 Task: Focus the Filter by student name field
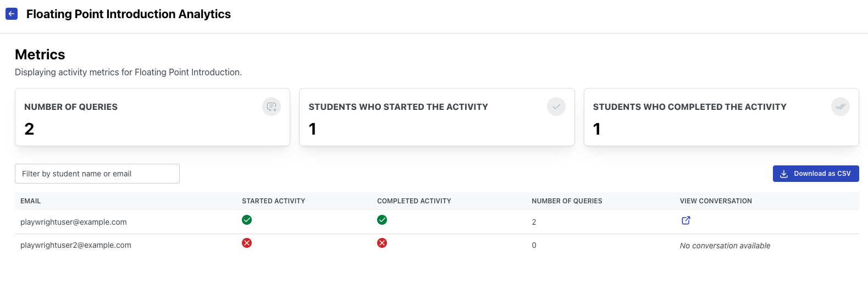pos(97,174)
